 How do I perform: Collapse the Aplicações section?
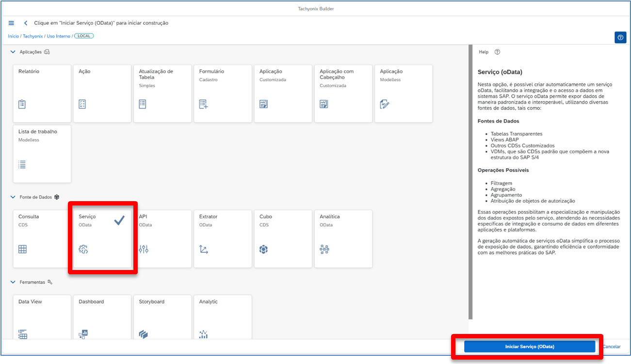[x=13, y=52]
